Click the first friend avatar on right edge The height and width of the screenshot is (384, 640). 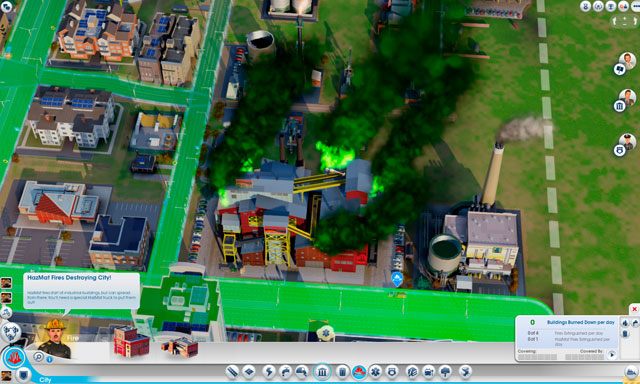coord(627,61)
